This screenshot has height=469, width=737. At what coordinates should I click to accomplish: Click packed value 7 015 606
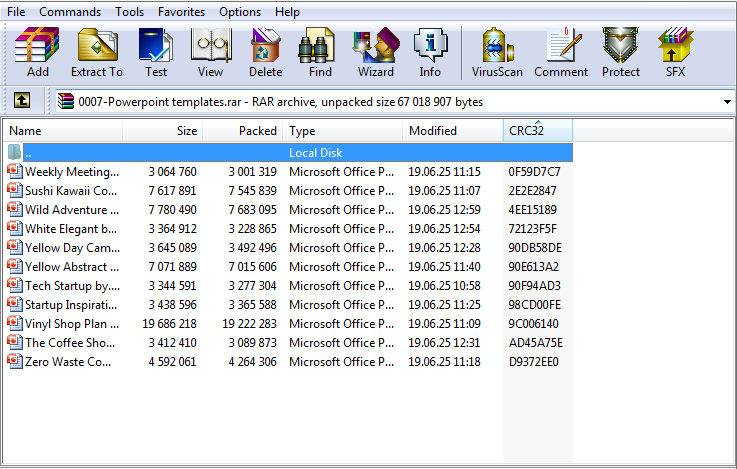[252, 267]
